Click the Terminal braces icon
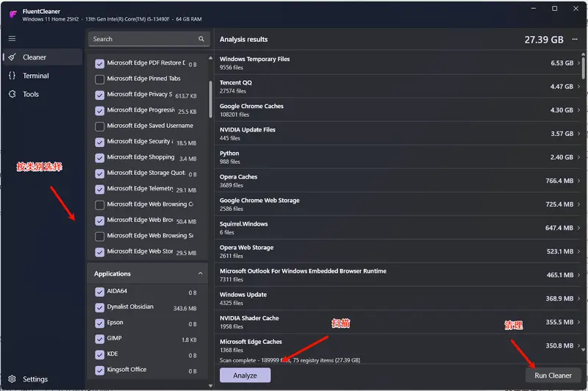This screenshot has height=391, width=588. 12,76
